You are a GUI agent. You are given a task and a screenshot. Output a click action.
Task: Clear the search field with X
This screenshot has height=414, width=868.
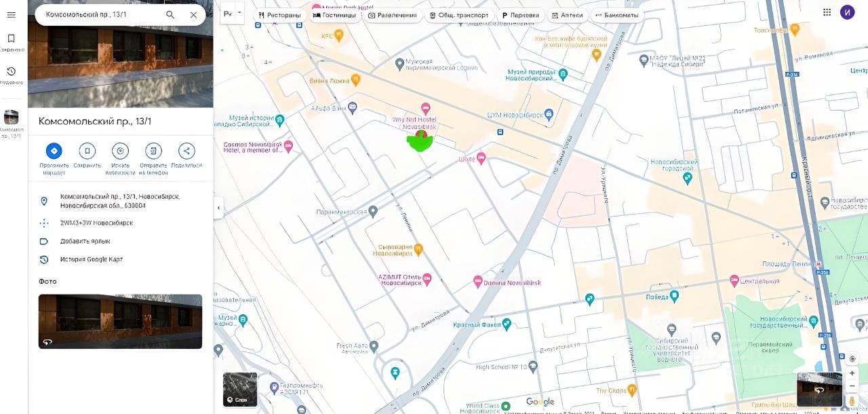[193, 15]
